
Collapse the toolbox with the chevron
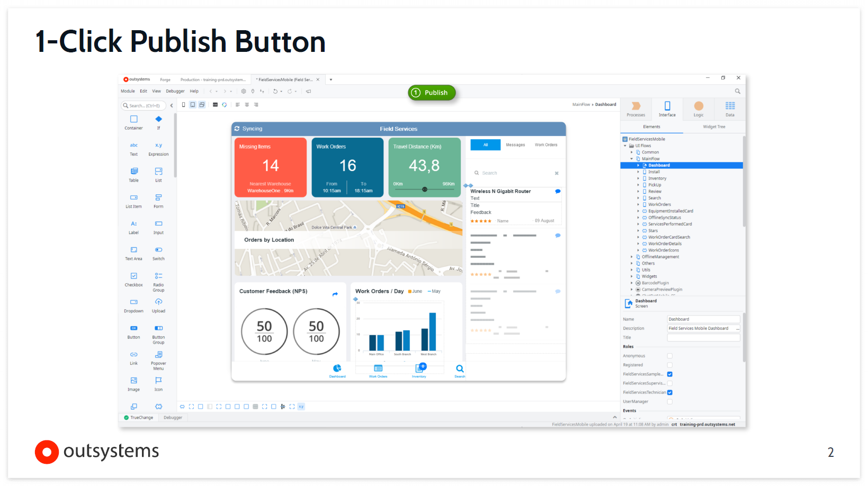(172, 105)
